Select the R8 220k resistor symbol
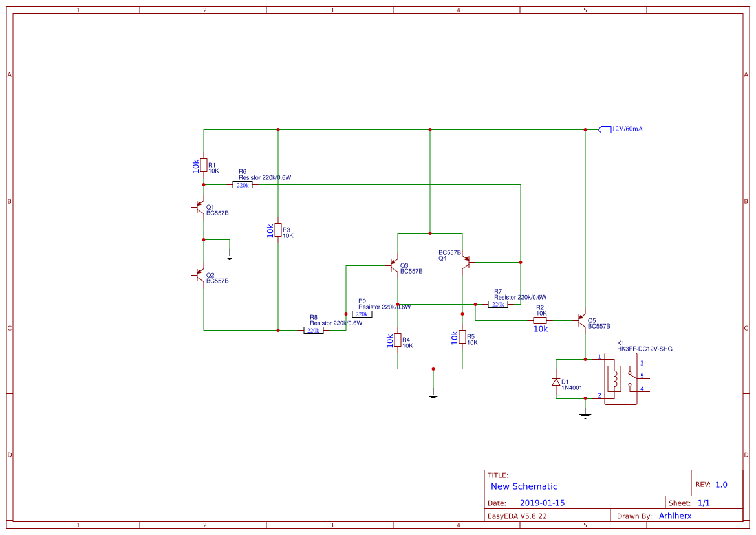Image resolution: width=756 pixels, height=535 pixels. click(313, 330)
